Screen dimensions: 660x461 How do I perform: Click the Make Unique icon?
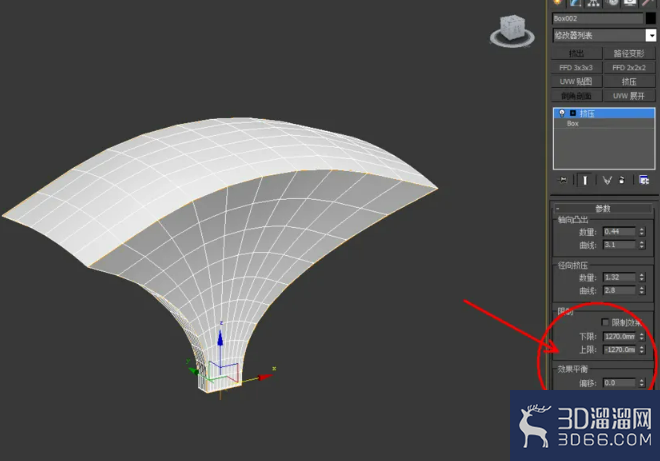[x=607, y=180]
